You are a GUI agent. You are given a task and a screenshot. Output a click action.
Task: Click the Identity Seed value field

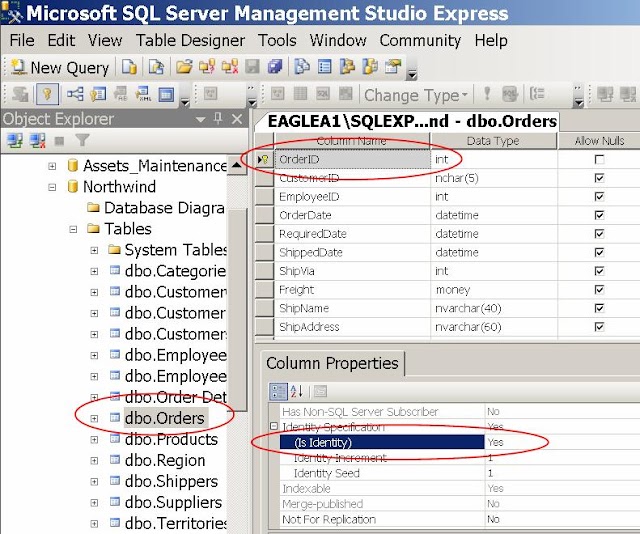pyautogui.click(x=562, y=473)
